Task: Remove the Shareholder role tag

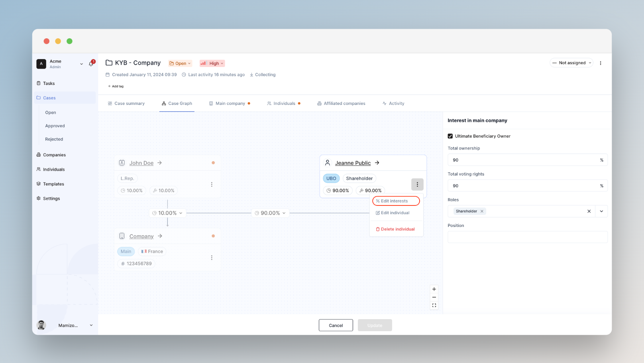Action: click(482, 211)
